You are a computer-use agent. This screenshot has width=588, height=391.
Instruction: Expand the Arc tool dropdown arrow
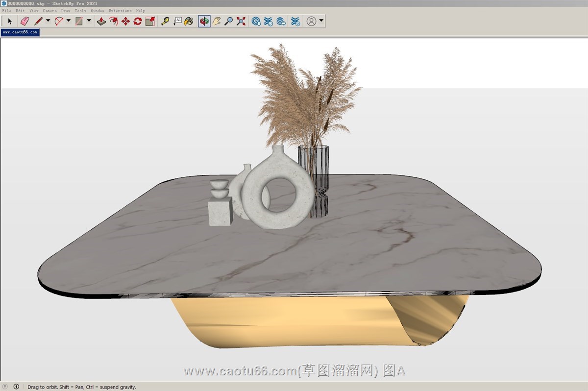point(69,21)
